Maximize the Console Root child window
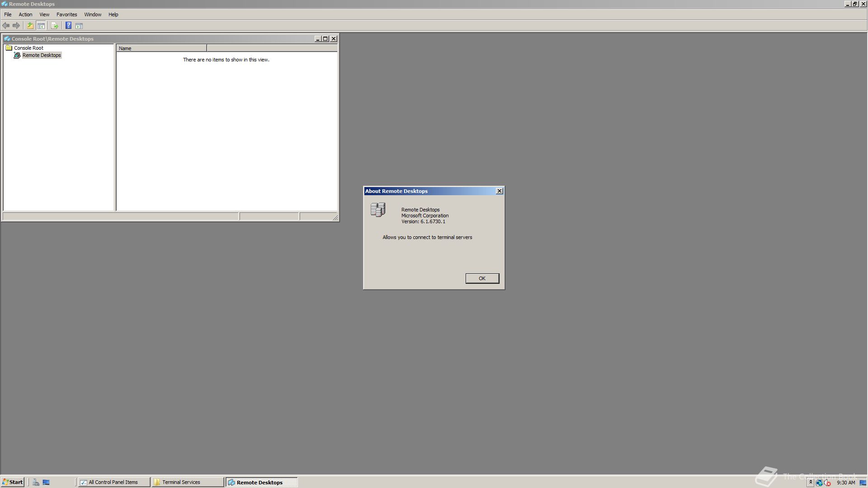The image size is (868, 488). [325, 39]
